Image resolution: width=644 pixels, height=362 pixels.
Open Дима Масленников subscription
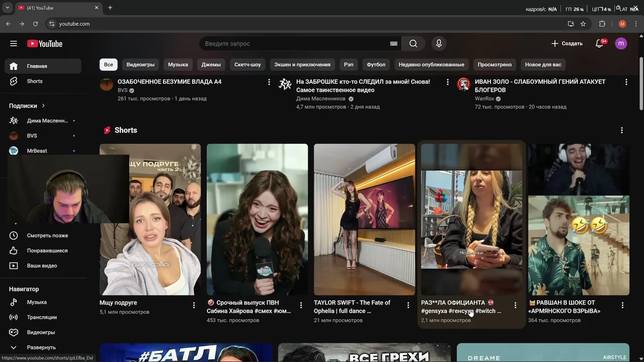pos(43,121)
